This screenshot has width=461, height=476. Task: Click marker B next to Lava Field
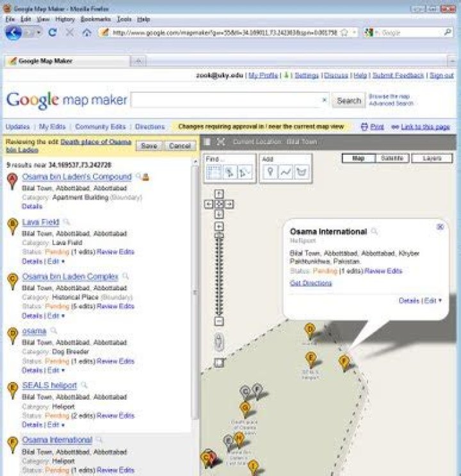pos(12,226)
